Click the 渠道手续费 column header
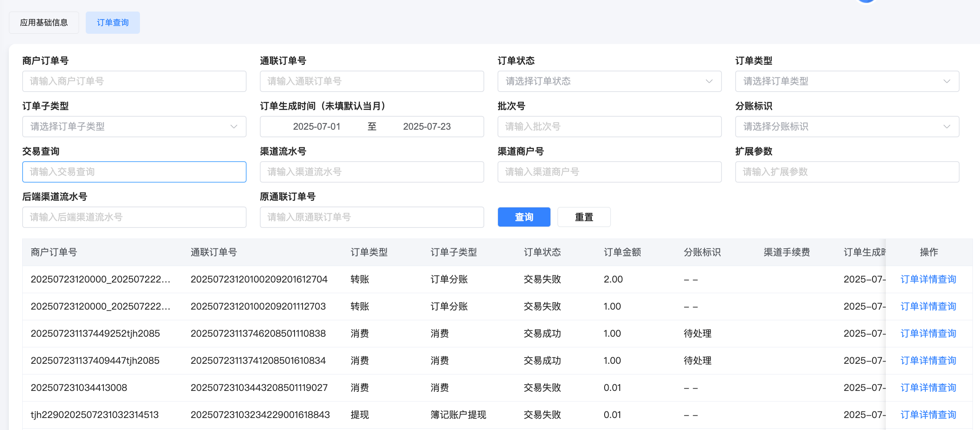 (787, 252)
